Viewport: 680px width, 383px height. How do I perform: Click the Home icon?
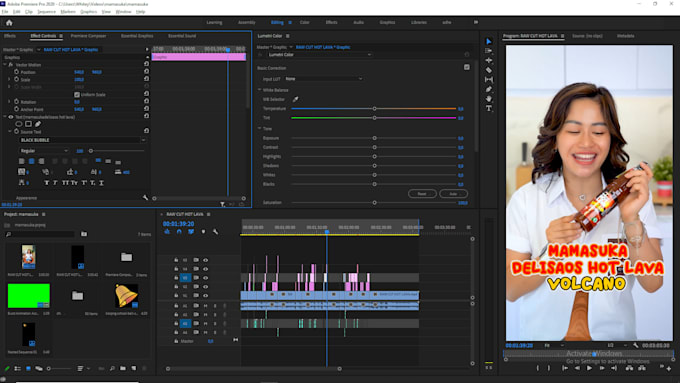click(9, 23)
